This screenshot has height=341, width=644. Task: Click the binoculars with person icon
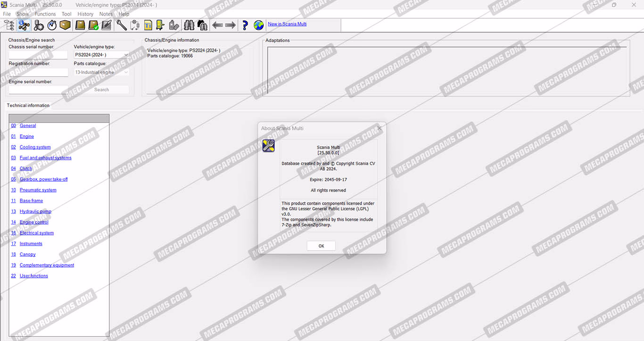coord(202,25)
